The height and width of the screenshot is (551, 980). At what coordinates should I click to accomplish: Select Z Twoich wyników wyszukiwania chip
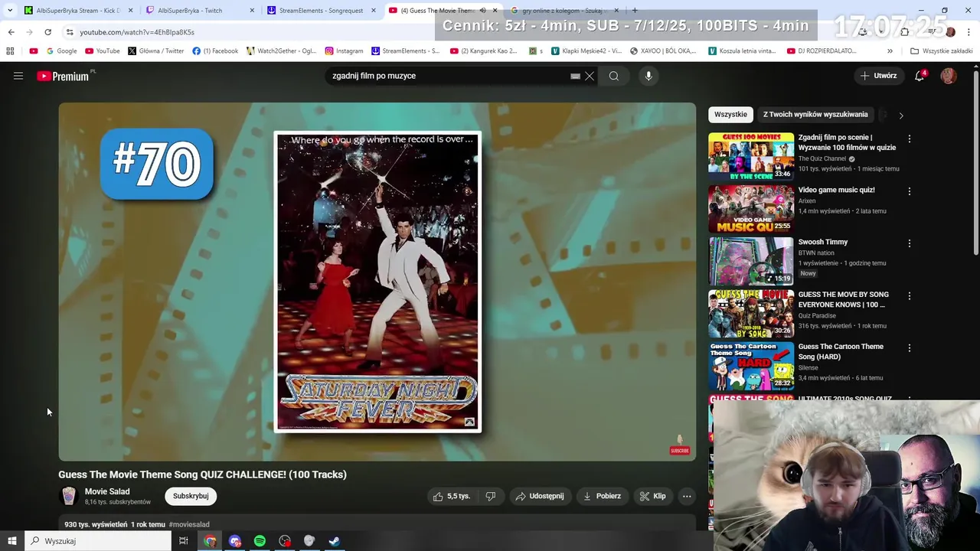815,115
